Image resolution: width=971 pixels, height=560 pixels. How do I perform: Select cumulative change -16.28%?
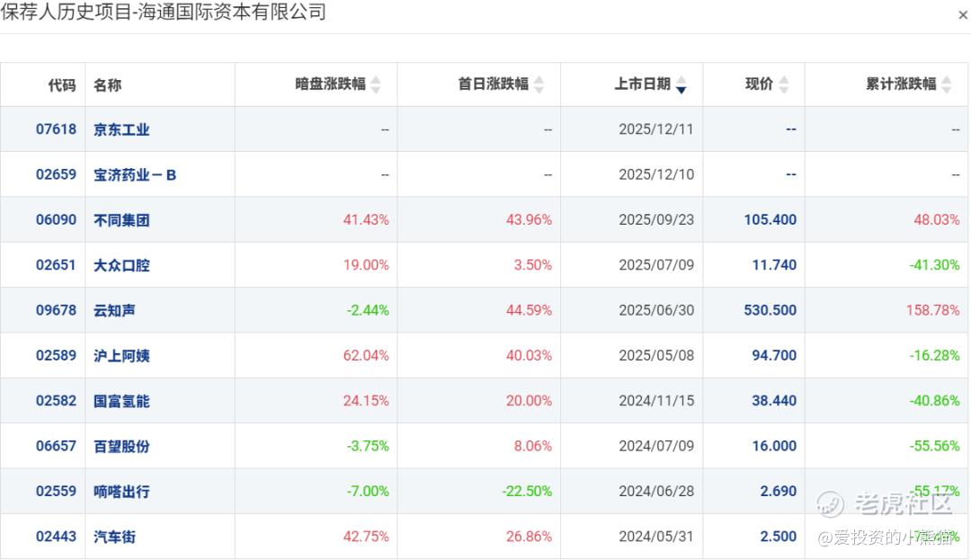coord(934,355)
